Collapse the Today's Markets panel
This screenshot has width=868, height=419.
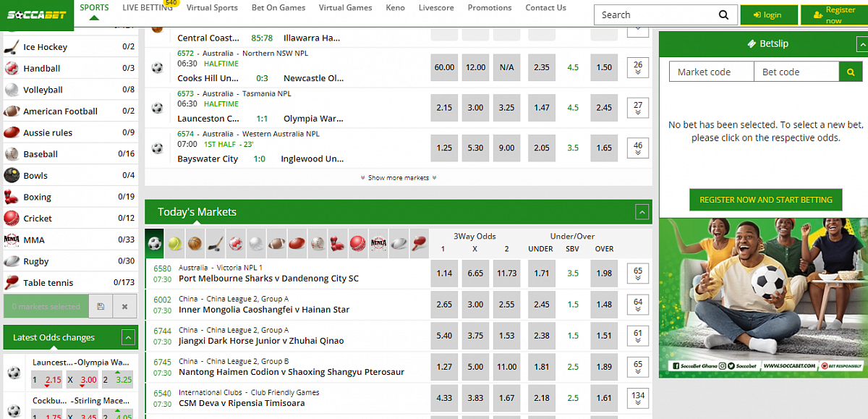pos(642,212)
